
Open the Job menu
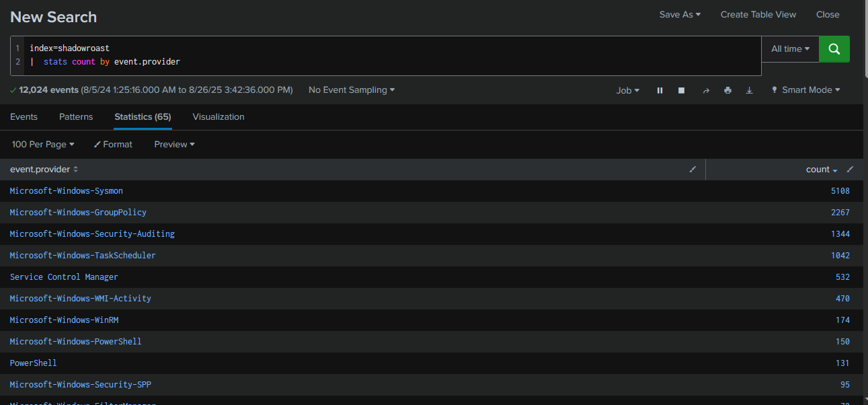(628, 90)
